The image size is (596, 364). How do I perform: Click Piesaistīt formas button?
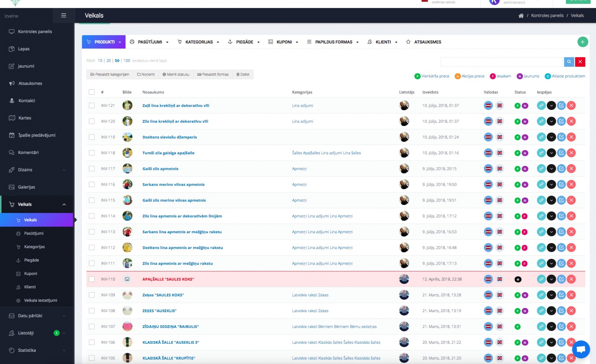(x=213, y=74)
